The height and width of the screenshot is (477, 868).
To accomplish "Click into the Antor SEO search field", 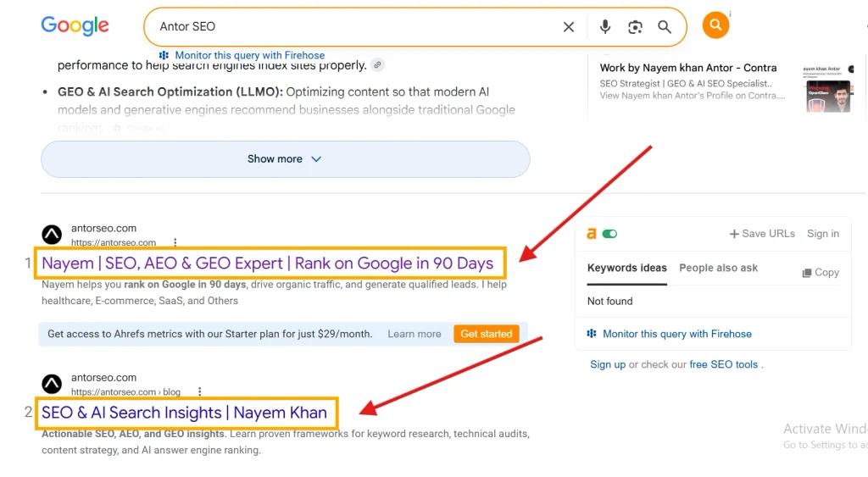I will click(x=354, y=26).
